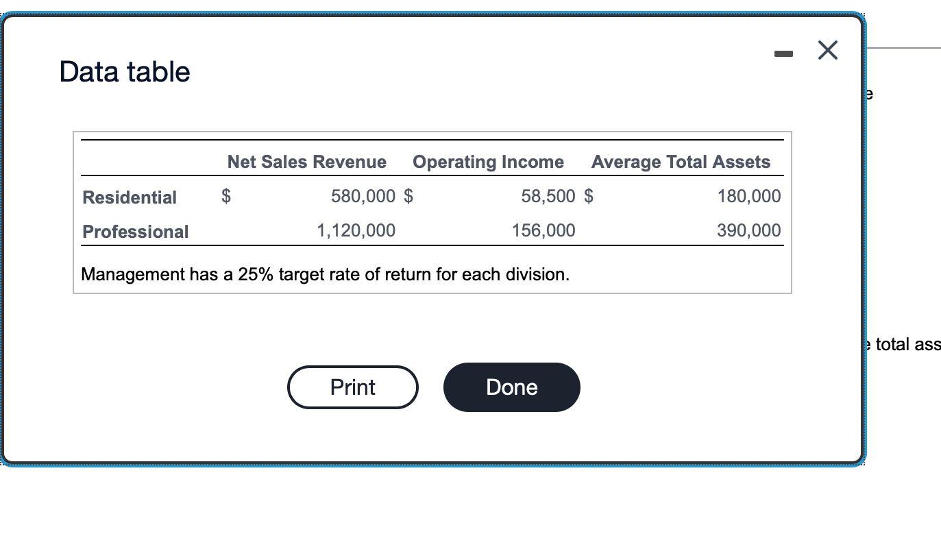Click the Residential operating income 58,500
Image resolution: width=941 pixels, height=560 pixels.
548,196
